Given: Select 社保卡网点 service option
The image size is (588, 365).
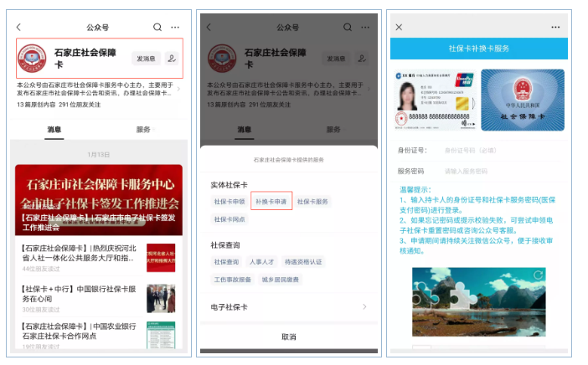Looking at the screenshot, I should click(x=230, y=219).
